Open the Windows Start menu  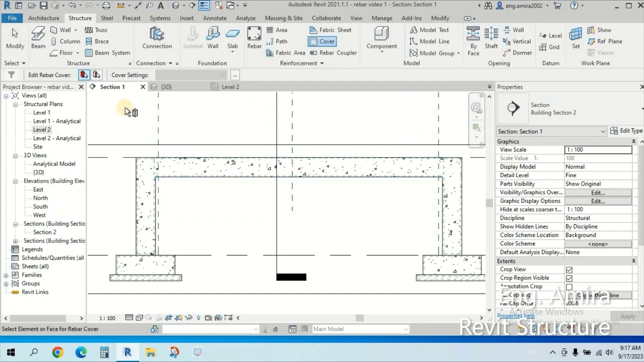11,352
